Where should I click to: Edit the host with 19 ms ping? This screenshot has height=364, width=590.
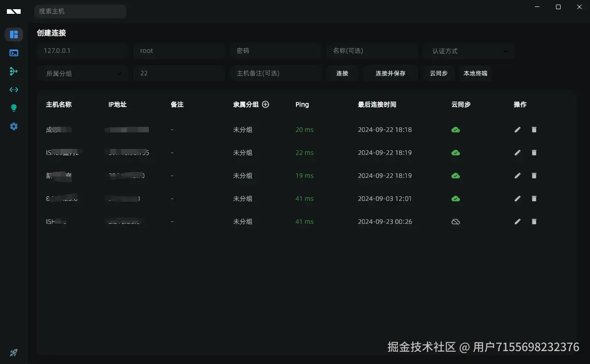pos(518,176)
